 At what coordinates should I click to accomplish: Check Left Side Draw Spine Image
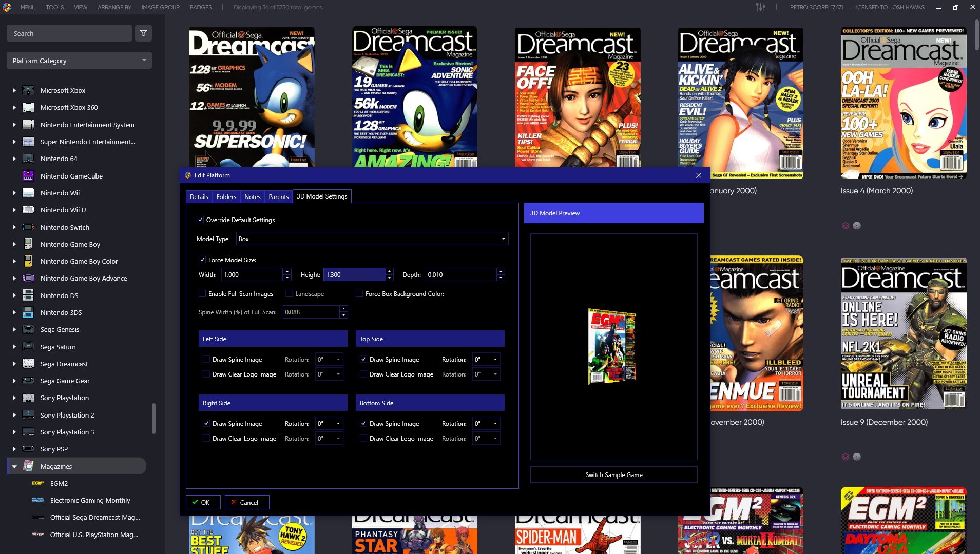(x=206, y=359)
